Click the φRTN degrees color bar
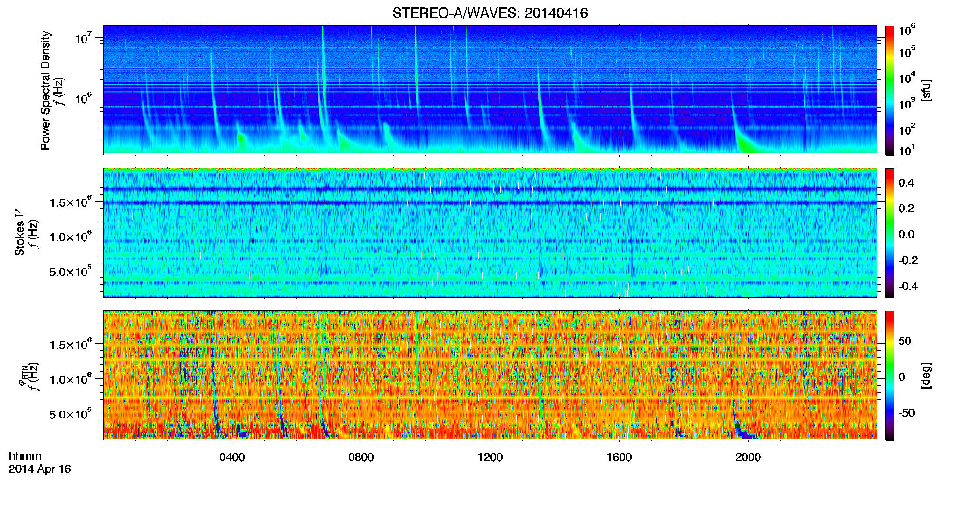Image resolution: width=980 pixels, height=505 pixels. 889,375
